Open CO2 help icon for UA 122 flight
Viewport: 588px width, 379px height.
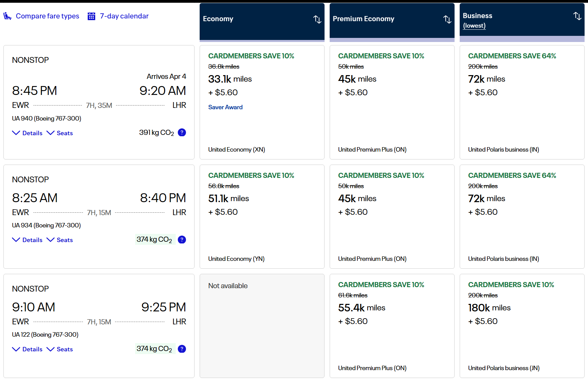tap(182, 349)
